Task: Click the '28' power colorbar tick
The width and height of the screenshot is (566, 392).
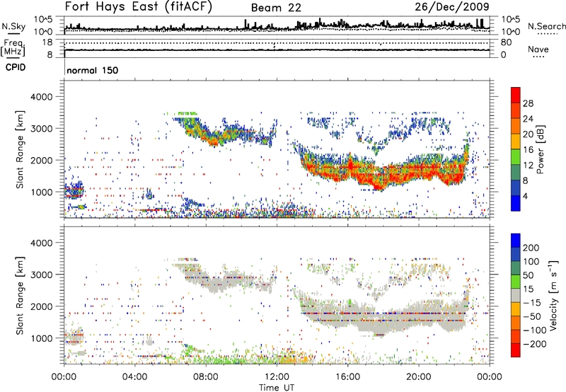Action: [528, 103]
